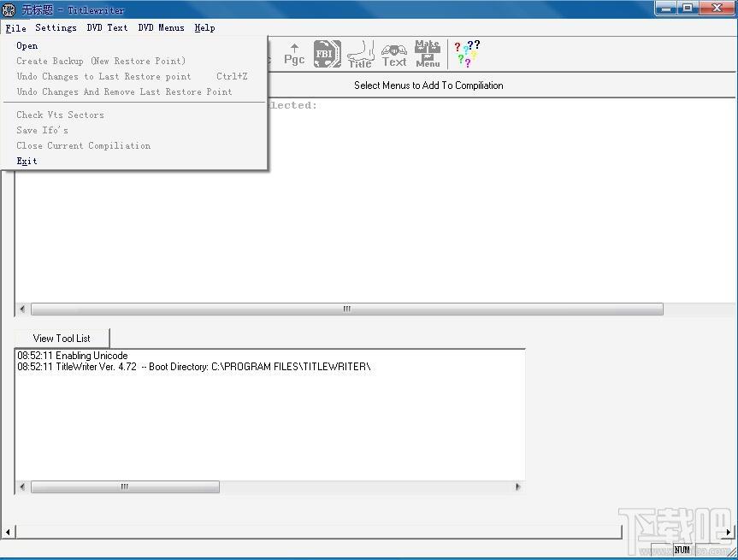The image size is (738, 560).
Task: Maximize the Titlewriter window
Action: click(688, 9)
